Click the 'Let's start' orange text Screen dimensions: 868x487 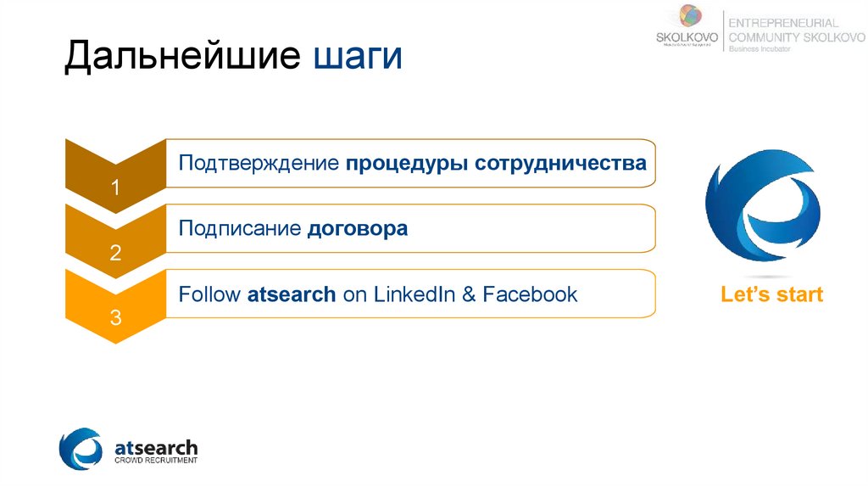click(x=771, y=295)
